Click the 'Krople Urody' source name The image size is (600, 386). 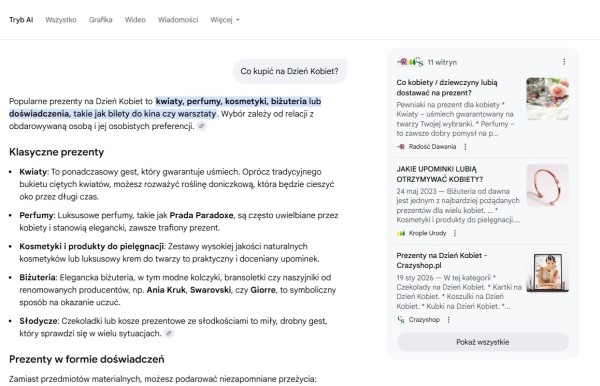pos(427,233)
